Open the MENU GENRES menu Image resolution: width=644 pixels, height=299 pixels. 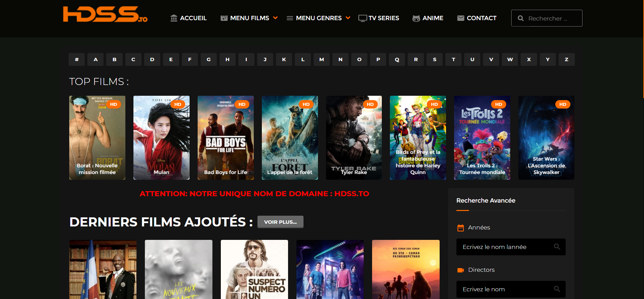coord(318,18)
